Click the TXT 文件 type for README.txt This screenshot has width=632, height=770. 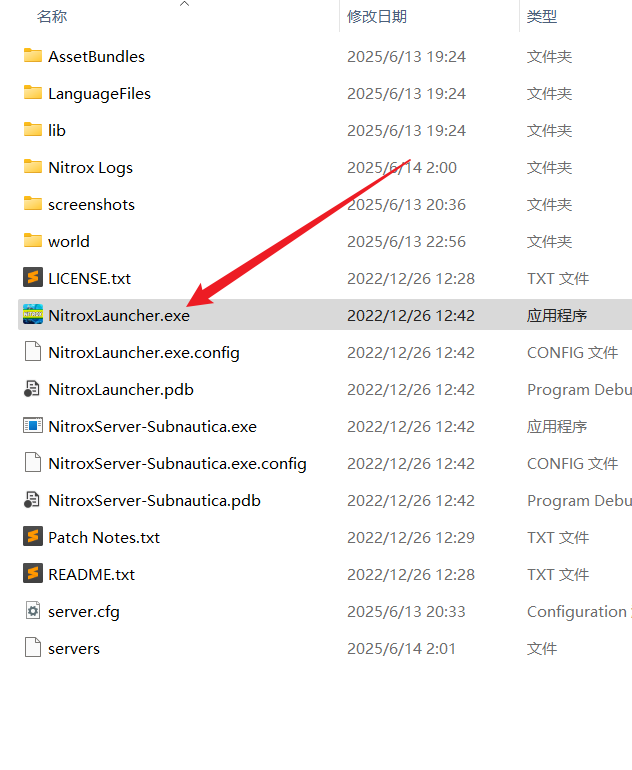click(558, 575)
